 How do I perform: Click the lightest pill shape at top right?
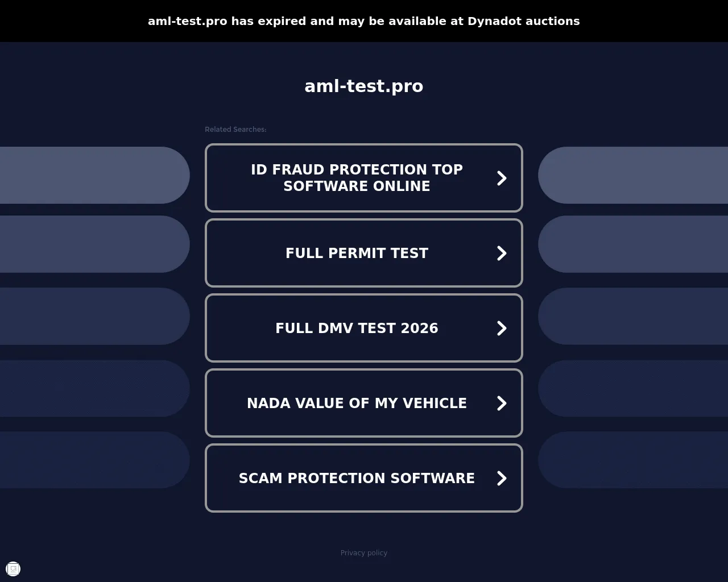tap(633, 175)
